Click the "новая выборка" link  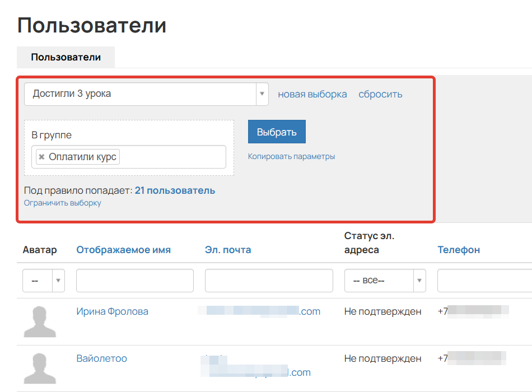point(312,94)
